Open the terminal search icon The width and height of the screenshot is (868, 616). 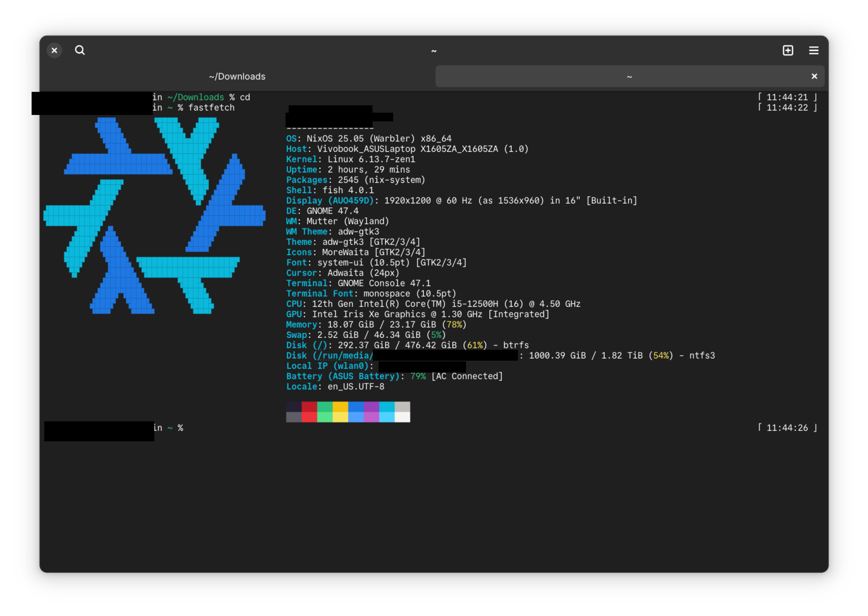pyautogui.click(x=80, y=50)
